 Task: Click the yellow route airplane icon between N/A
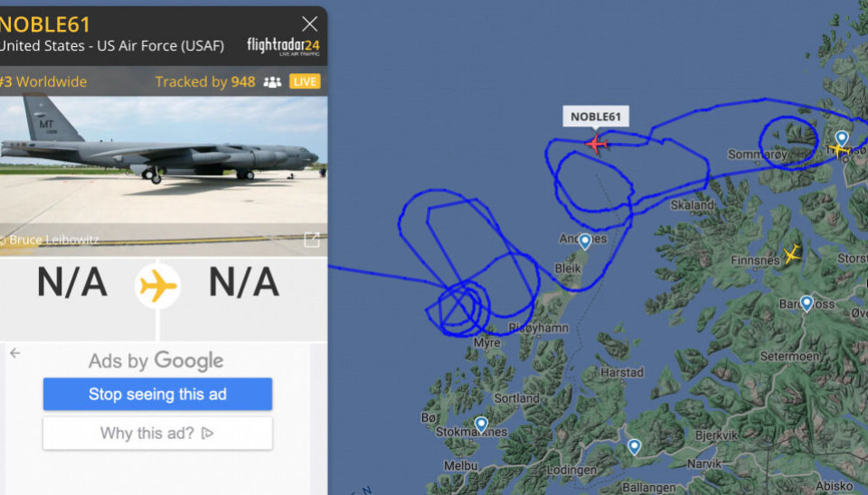coord(157,286)
